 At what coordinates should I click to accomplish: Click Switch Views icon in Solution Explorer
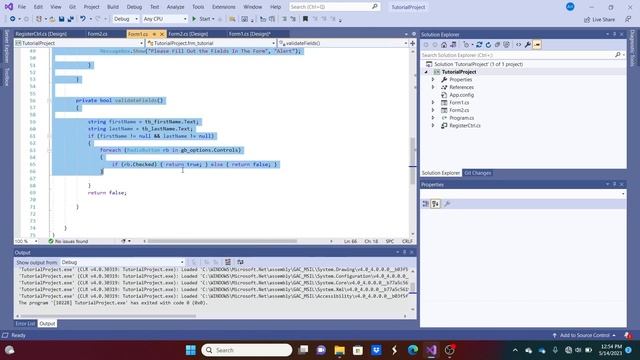453,44
